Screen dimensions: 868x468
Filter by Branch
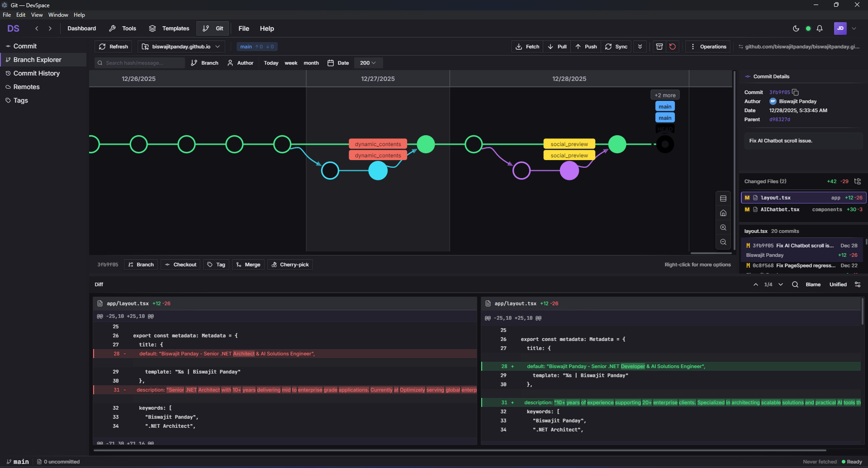[x=205, y=63]
